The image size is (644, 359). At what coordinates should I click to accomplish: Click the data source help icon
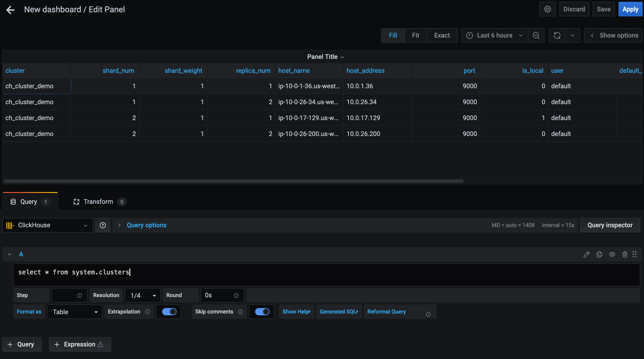(x=103, y=225)
